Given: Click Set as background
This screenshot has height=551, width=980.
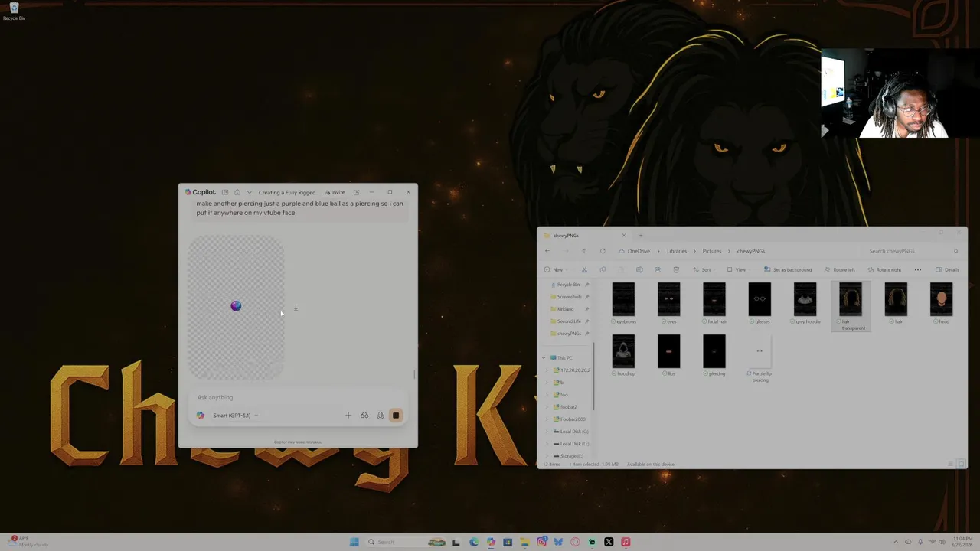Looking at the screenshot, I should 788,269.
